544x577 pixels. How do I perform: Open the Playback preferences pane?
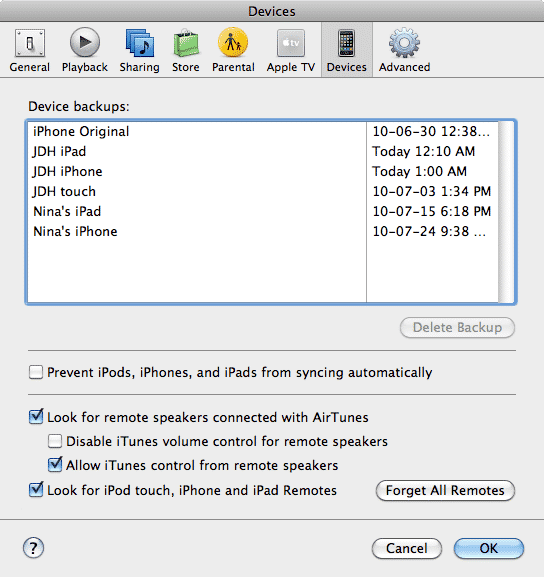point(85,51)
